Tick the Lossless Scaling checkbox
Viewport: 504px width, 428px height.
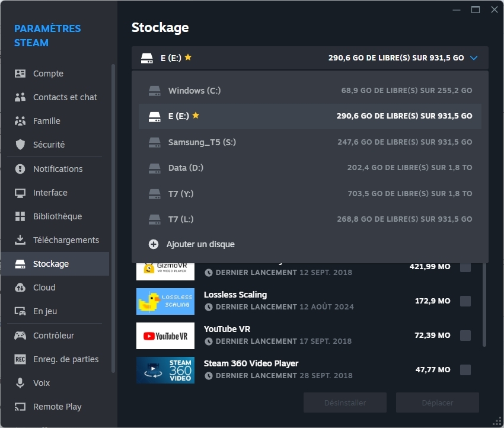click(x=465, y=301)
